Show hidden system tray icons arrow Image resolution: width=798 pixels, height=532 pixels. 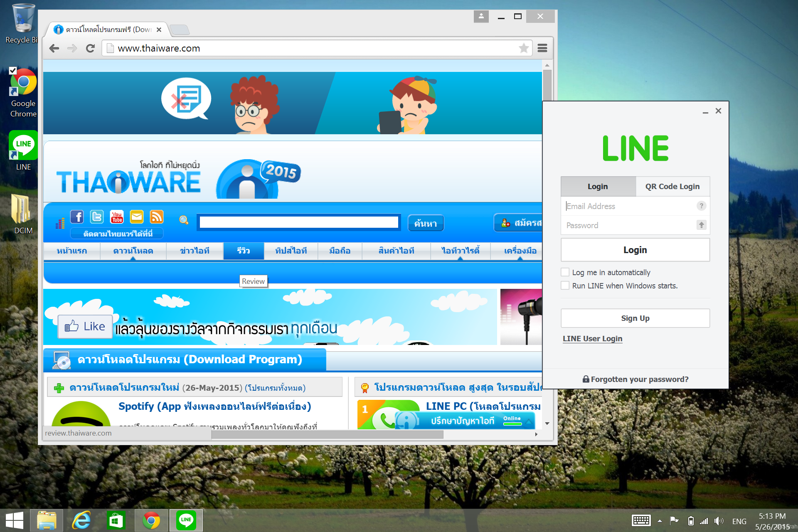[660, 521]
